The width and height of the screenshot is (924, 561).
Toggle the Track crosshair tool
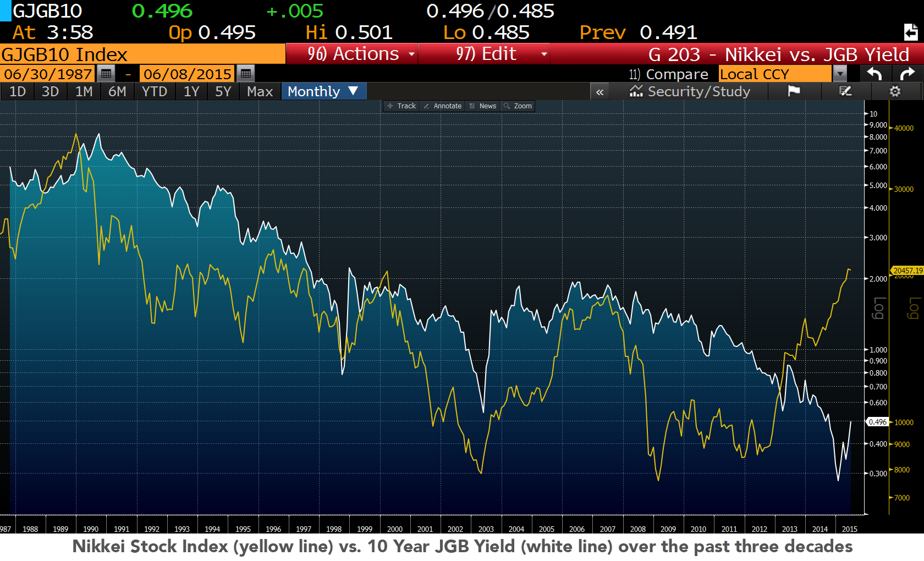tap(402, 106)
